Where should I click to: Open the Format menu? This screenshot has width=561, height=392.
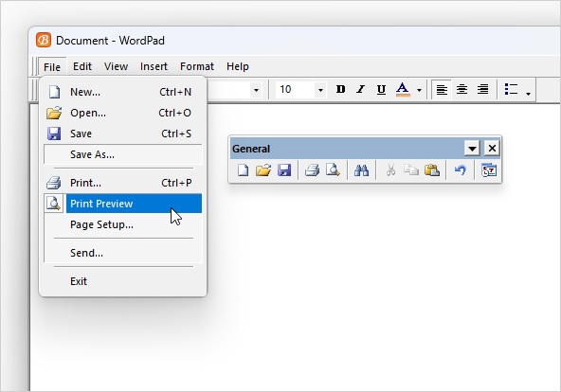tap(197, 66)
